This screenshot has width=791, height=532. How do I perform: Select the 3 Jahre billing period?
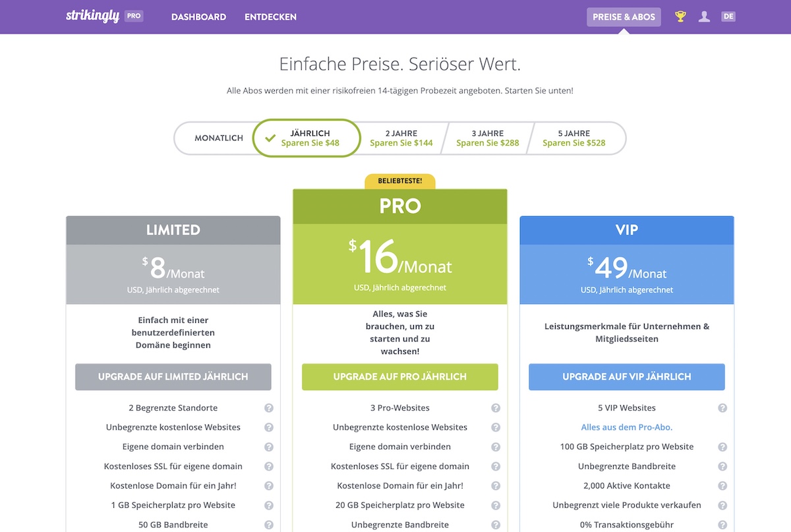(x=488, y=138)
